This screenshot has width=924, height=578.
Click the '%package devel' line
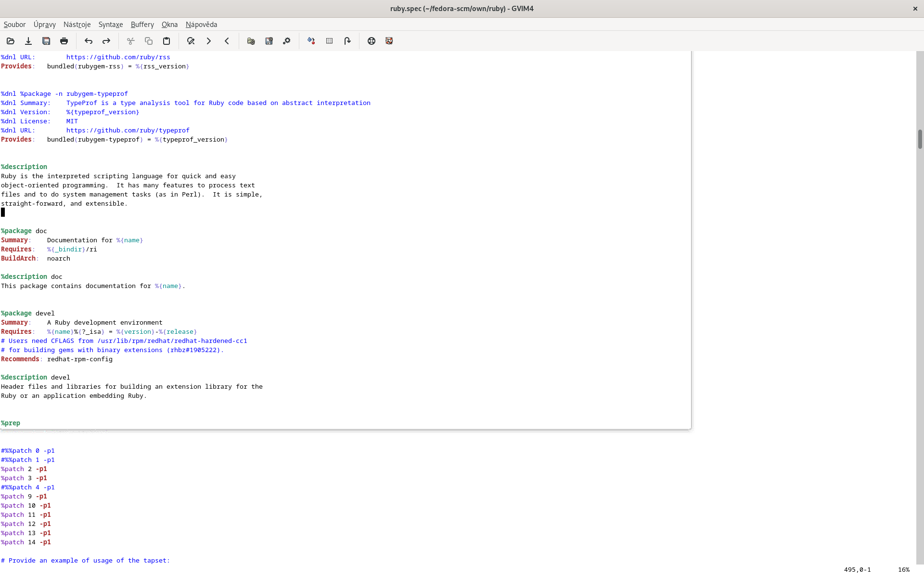pos(28,313)
